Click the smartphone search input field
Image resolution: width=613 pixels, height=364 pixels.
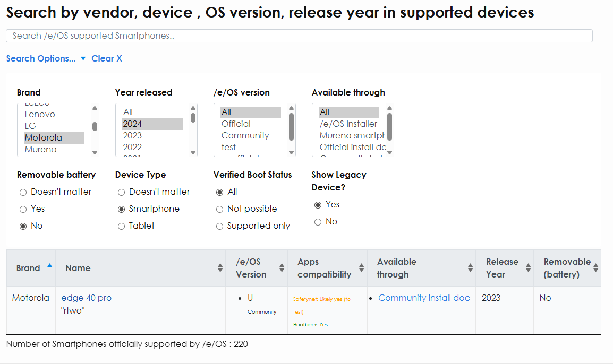[299, 36]
